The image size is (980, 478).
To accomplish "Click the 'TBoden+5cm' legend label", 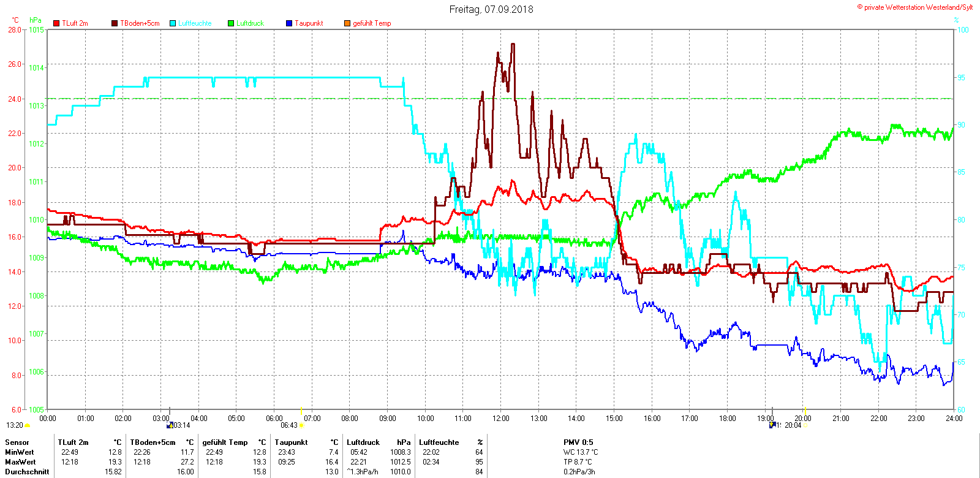I will coord(140,23).
